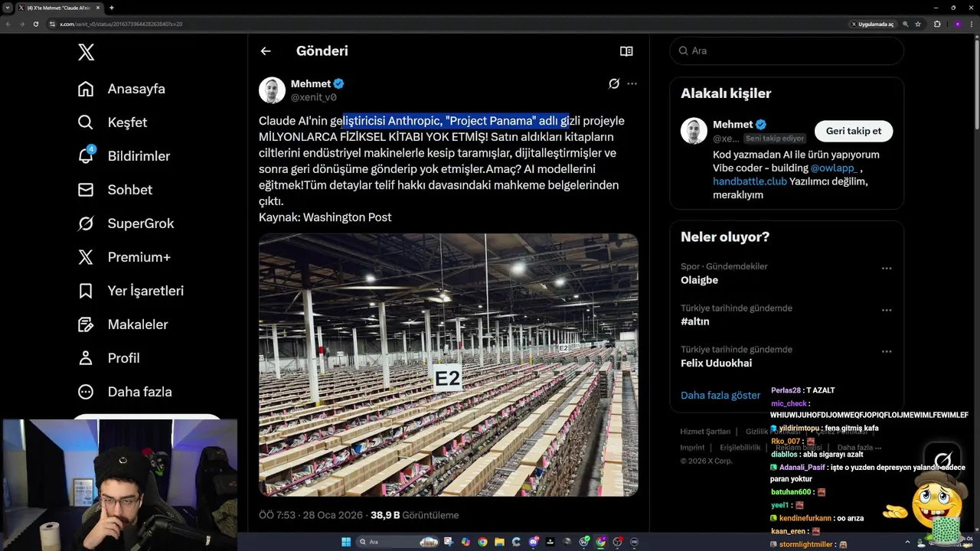Open Copilot from taskbar

pyautogui.click(x=466, y=542)
